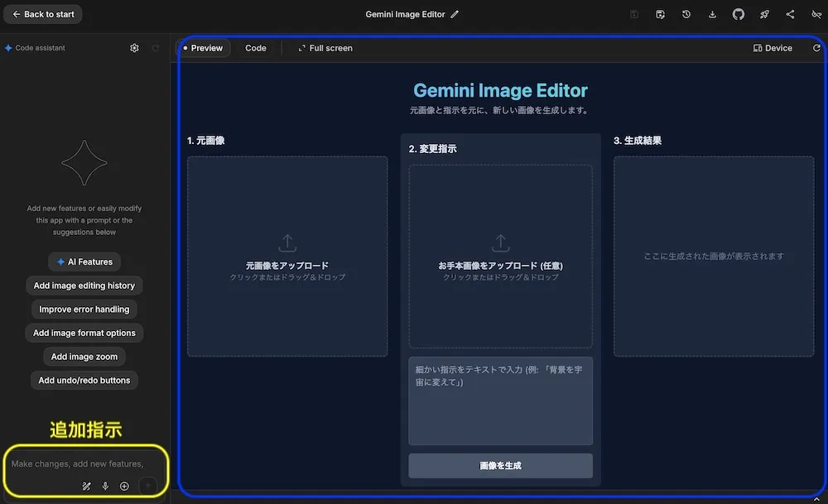Viewport: 828px width, 504px height.
Task: Start voice input with the microphone icon
Action: (105, 486)
